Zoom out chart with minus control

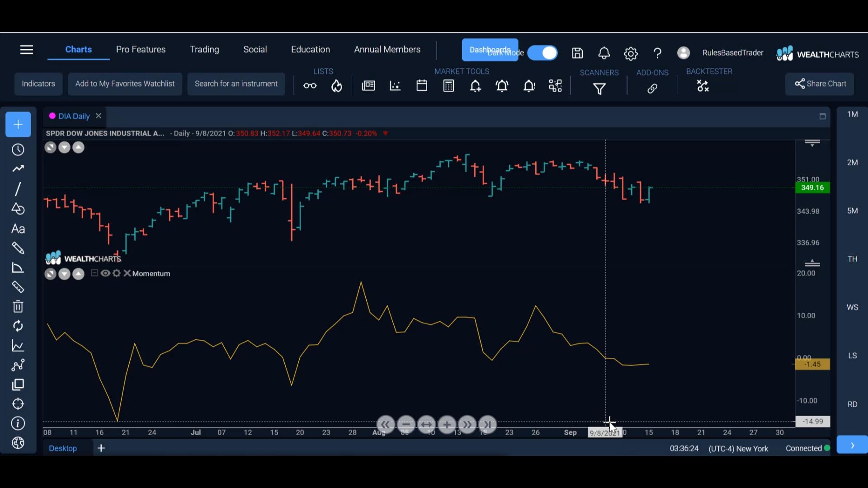pyautogui.click(x=406, y=424)
